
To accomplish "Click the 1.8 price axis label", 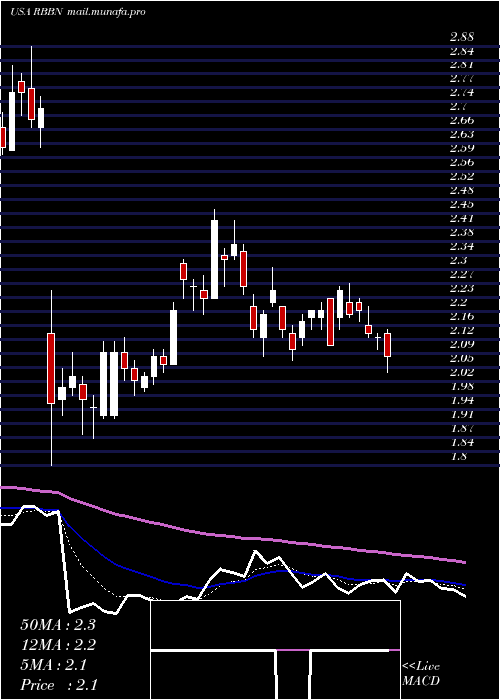I will 458,456.
